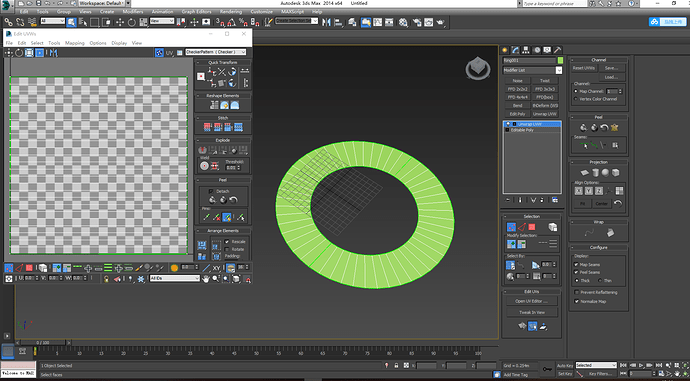Click the Cylindrical Map projection icon

point(595,172)
